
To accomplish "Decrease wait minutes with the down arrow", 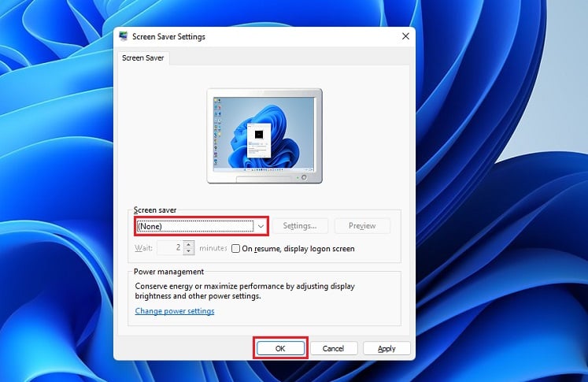I will (189, 251).
